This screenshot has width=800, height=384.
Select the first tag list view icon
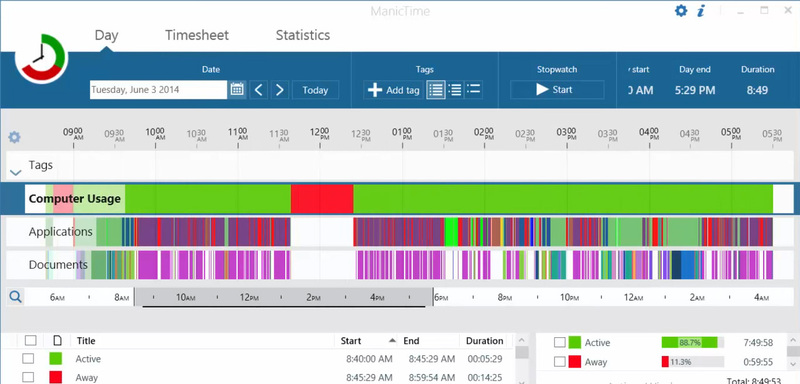[x=436, y=90]
